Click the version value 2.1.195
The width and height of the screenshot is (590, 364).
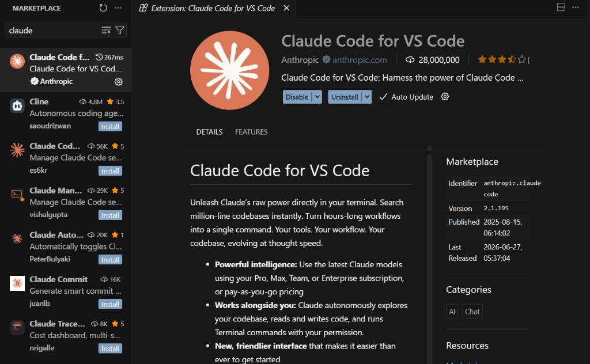(496, 208)
